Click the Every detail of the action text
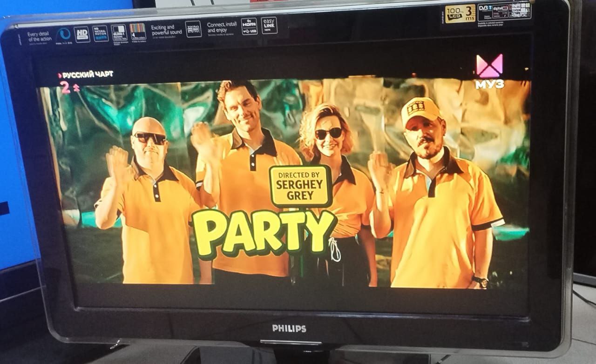Viewport: 596px width, 364px height. pyautogui.click(x=40, y=37)
